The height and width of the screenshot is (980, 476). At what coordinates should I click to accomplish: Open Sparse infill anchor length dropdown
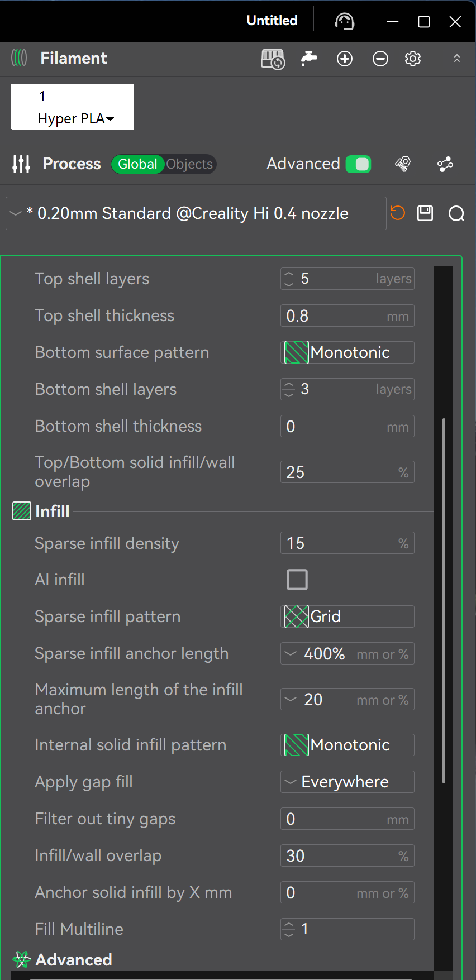[348, 653]
